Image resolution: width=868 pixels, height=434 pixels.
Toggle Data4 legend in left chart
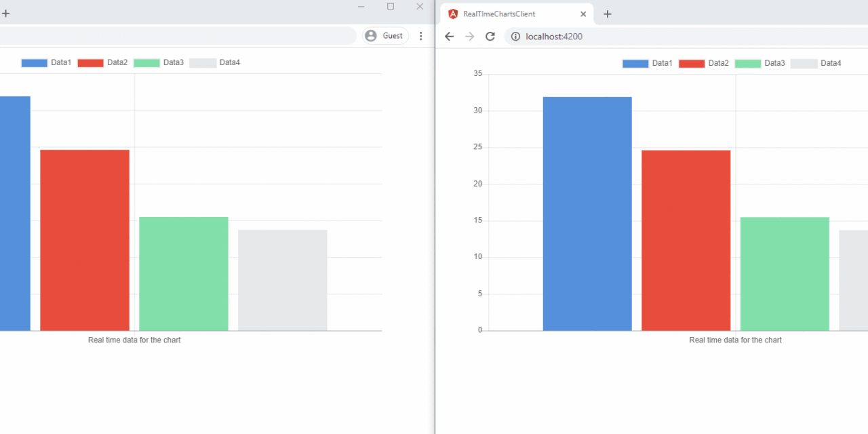coord(214,62)
